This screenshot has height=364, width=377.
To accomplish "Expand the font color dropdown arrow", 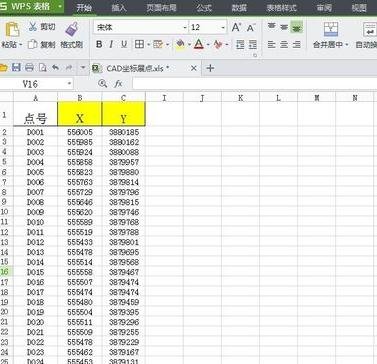I will (x=208, y=44).
